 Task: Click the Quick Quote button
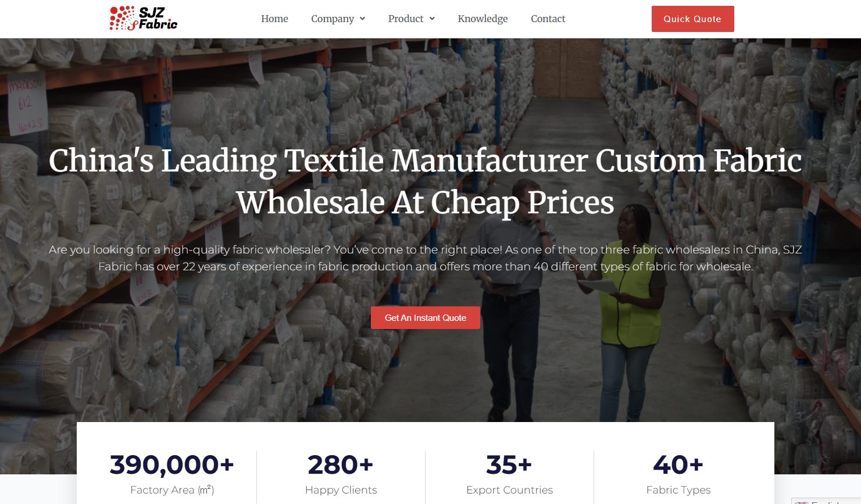pyautogui.click(x=692, y=19)
